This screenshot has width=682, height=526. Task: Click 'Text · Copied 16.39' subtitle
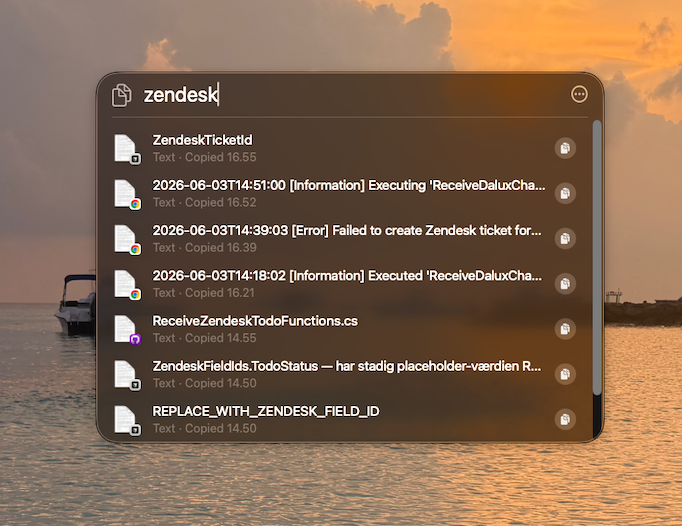click(204, 248)
